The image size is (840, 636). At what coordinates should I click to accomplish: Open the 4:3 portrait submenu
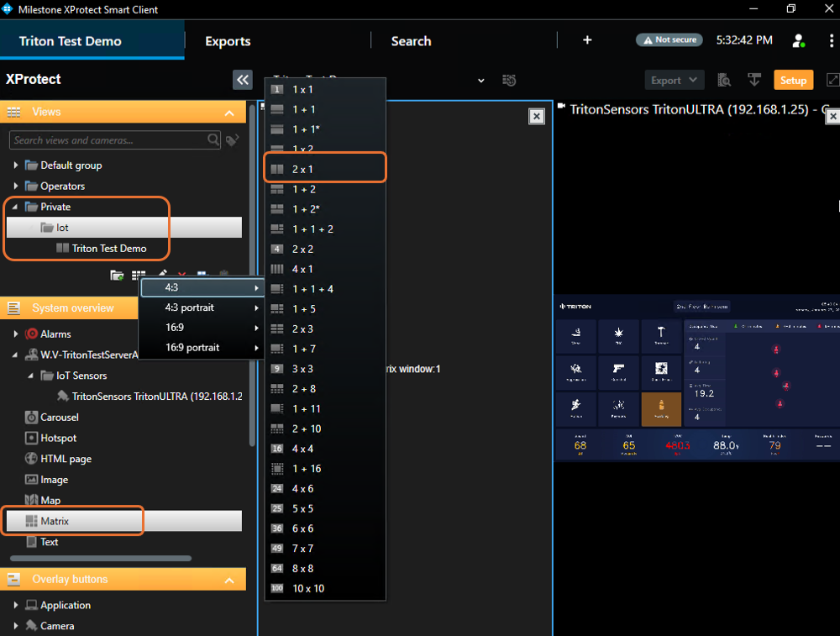pos(202,307)
